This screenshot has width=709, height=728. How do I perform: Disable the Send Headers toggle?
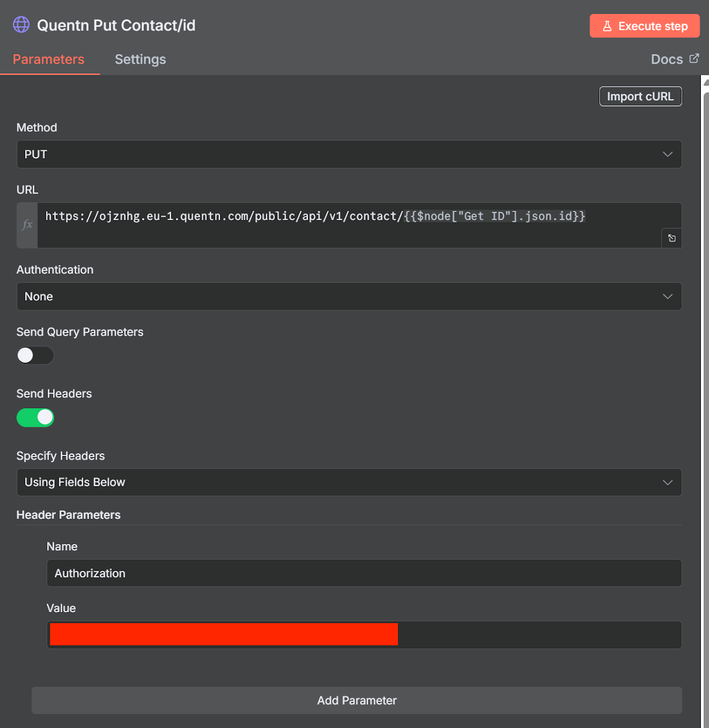tap(35, 418)
